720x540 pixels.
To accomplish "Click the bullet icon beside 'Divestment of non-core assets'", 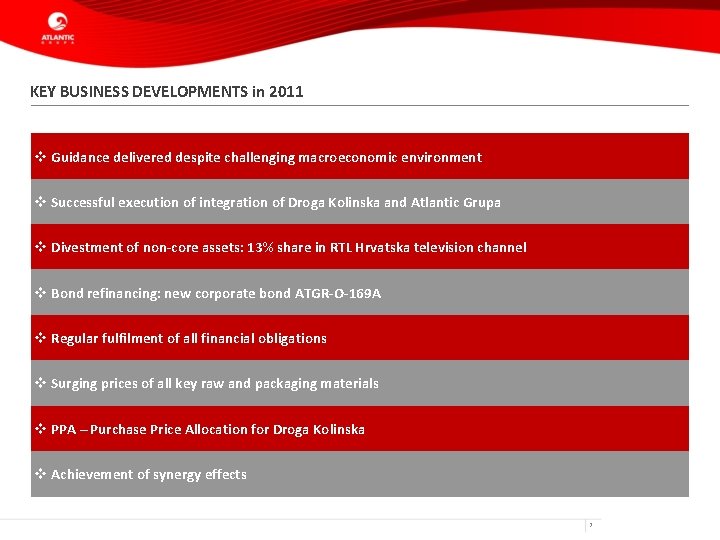I will point(40,247).
